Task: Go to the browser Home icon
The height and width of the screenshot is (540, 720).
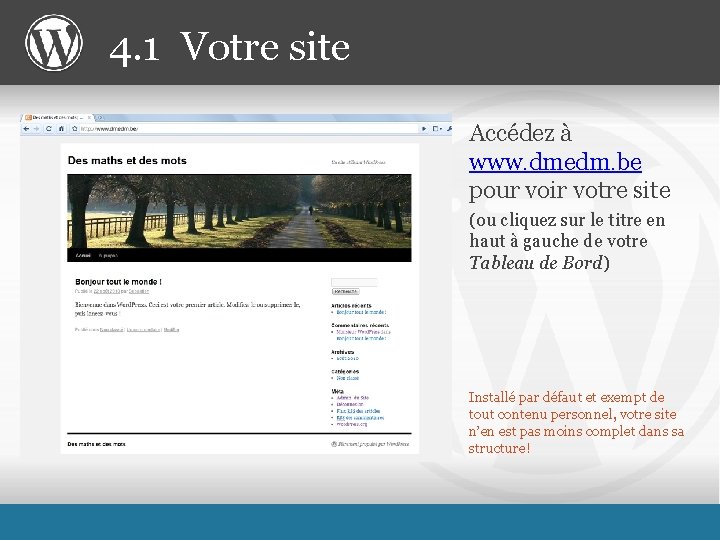Action: [x=61, y=129]
